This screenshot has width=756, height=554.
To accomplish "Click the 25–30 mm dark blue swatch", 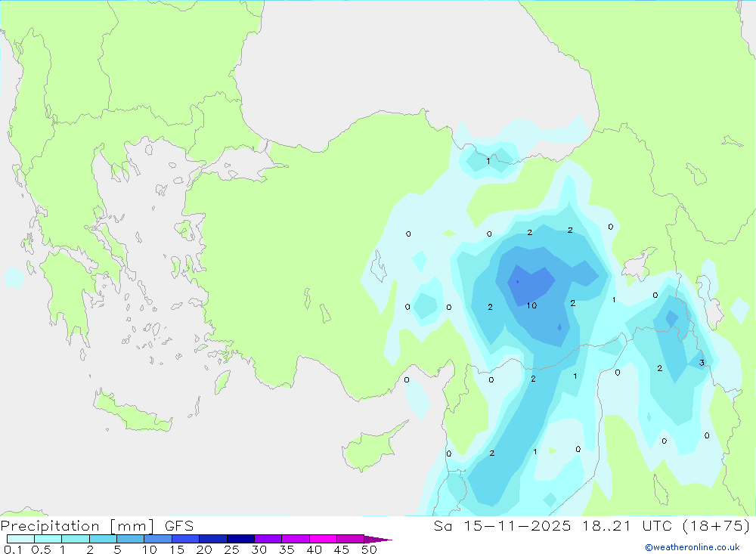I will 240,539.
